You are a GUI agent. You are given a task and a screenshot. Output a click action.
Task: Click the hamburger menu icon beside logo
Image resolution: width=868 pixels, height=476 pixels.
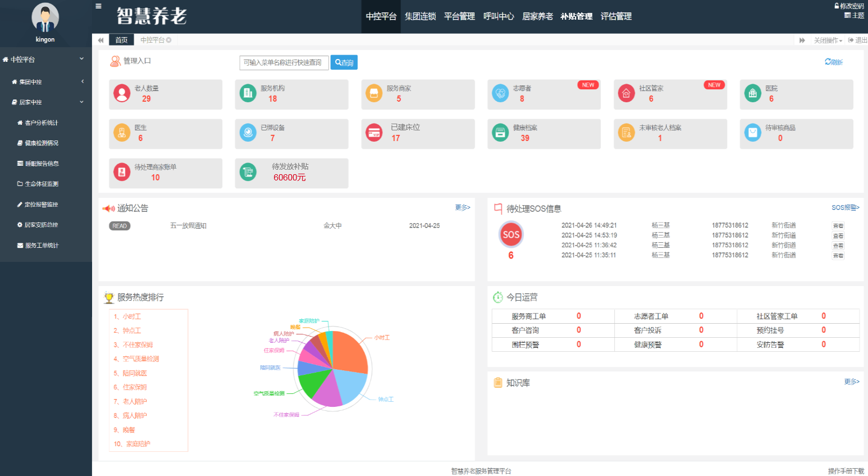99,6
